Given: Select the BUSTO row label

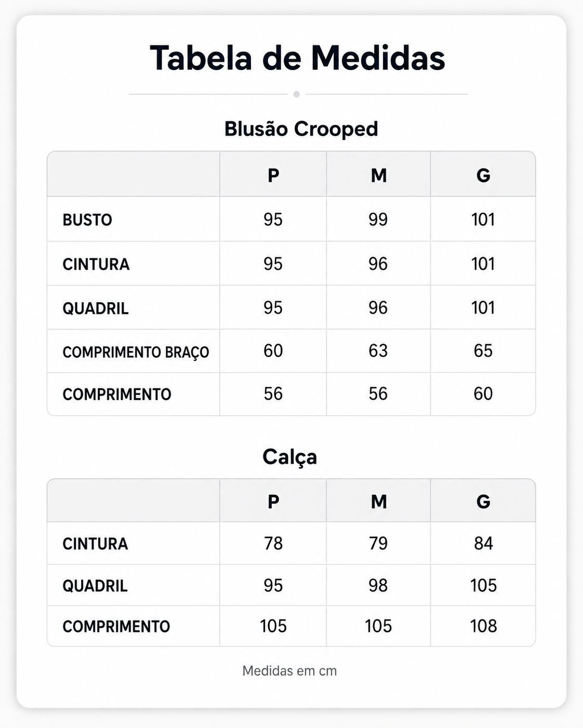Looking at the screenshot, I should click(87, 220).
